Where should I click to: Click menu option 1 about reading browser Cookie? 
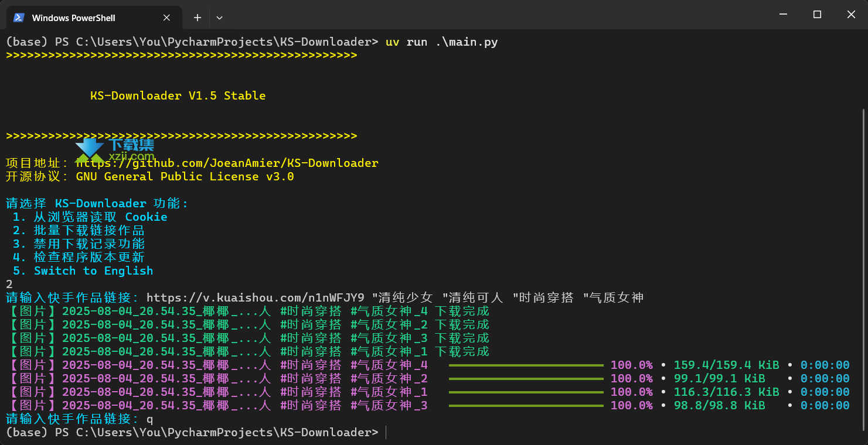[90, 217]
